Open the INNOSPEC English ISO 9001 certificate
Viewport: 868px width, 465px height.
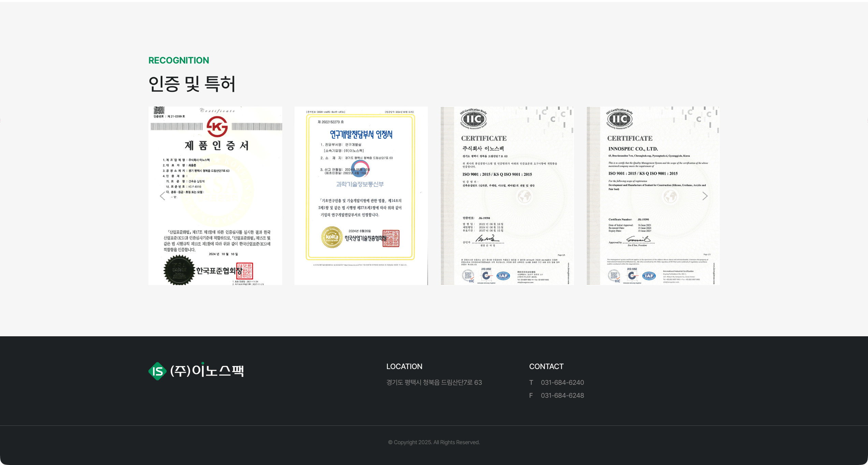653,196
